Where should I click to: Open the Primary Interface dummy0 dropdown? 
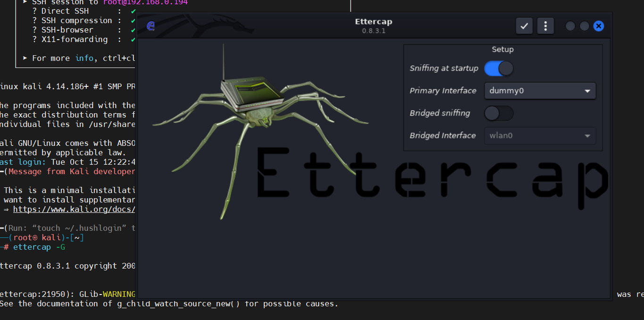tap(540, 91)
